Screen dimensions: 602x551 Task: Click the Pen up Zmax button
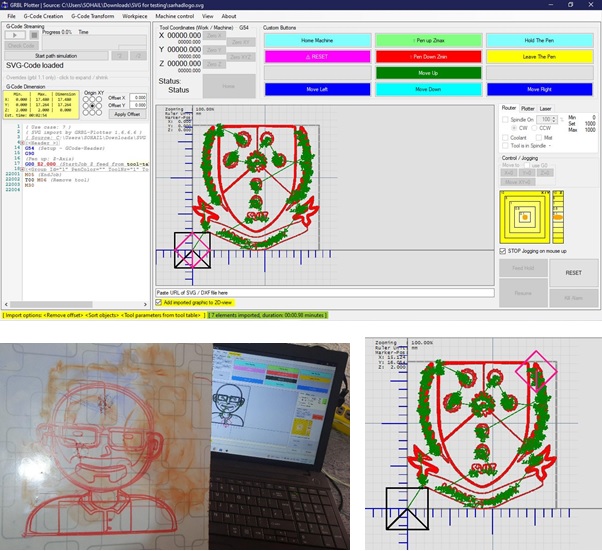(x=428, y=40)
